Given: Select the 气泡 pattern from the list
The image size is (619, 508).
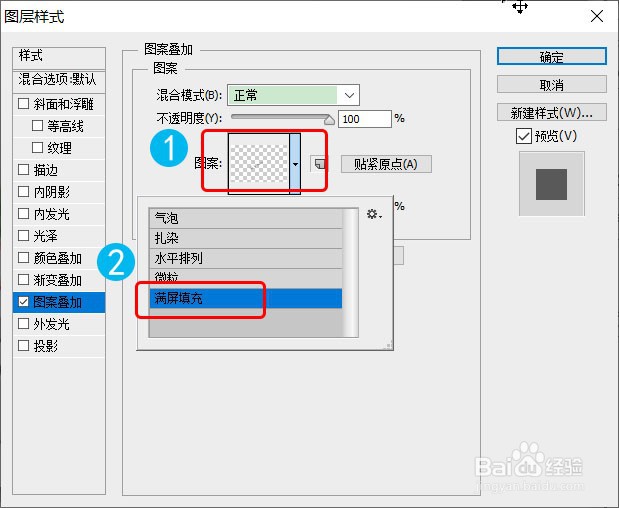Looking at the screenshot, I should click(246, 218).
